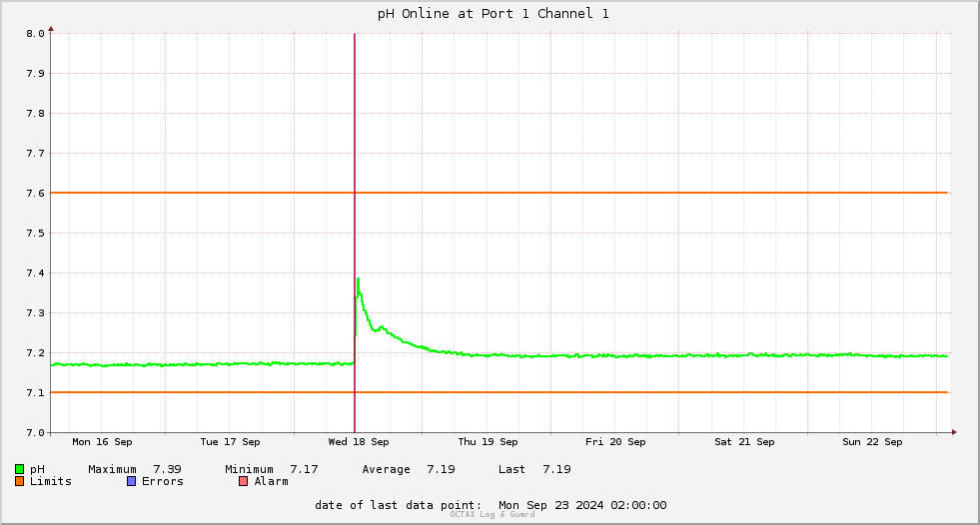Click the 'Sat 21 Sep' x-axis label

click(x=744, y=442)
